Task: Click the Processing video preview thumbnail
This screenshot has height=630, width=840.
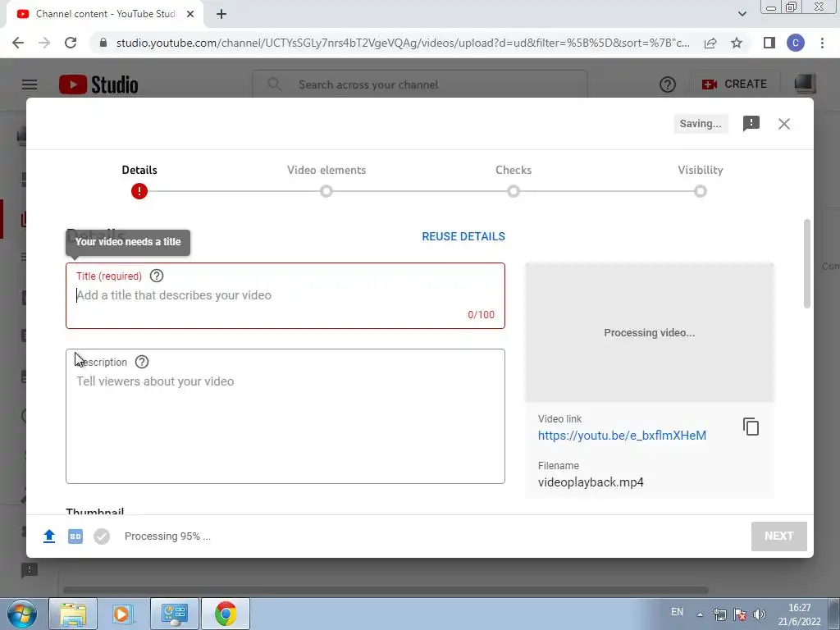Action: click(x=650, y=333)
